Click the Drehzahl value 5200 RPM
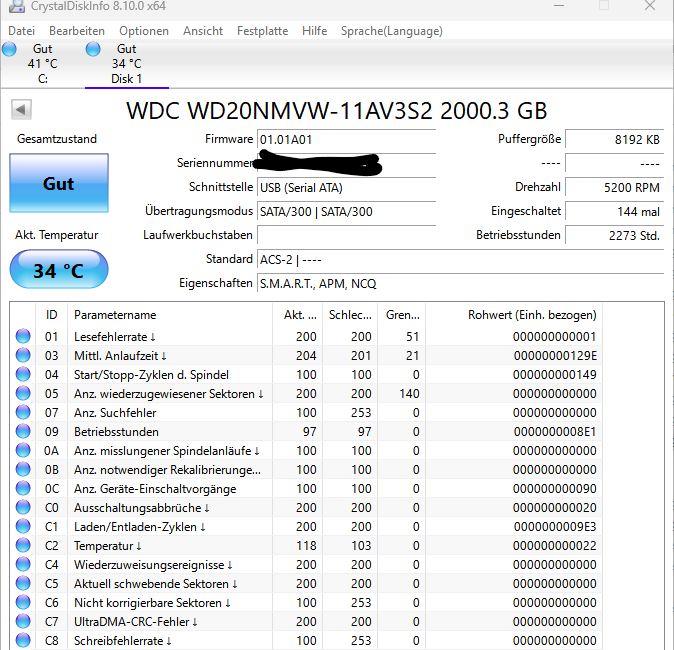 (x=615, y=188)
